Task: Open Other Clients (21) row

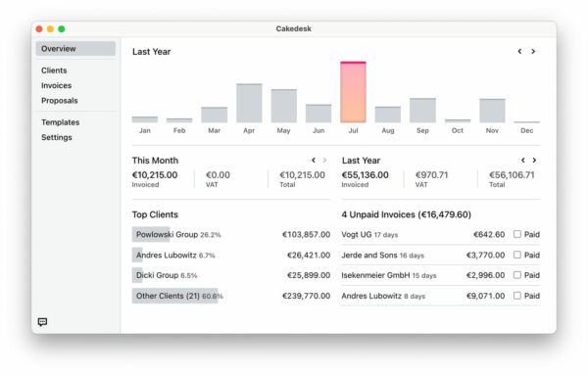Action: click(231, 296)
